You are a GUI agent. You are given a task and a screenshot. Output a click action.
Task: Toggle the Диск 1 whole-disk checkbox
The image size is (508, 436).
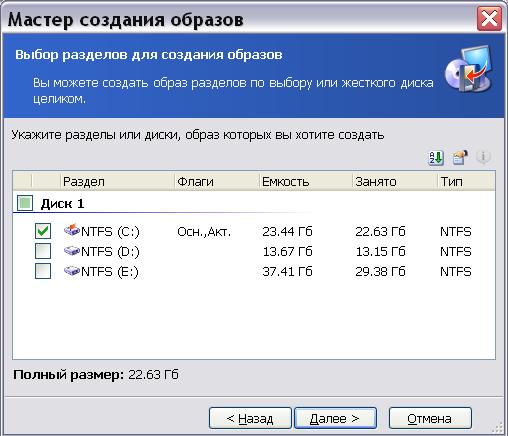tap(25, 203)
